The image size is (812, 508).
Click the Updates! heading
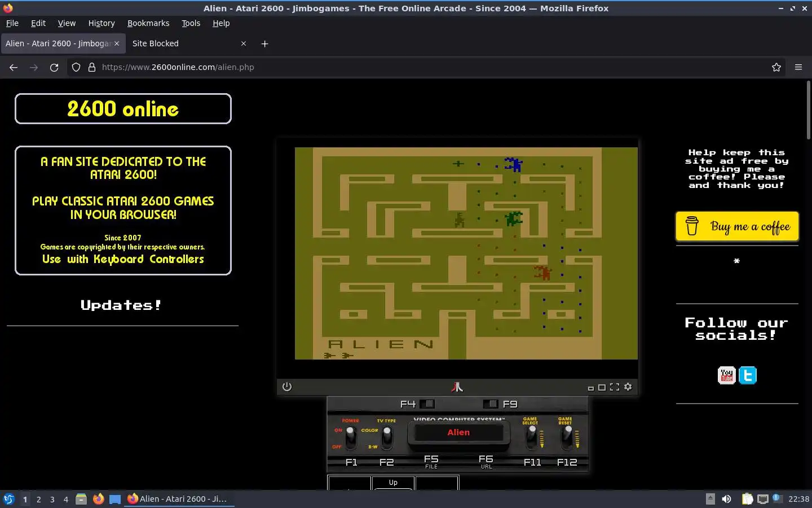[x=121, y=305]
